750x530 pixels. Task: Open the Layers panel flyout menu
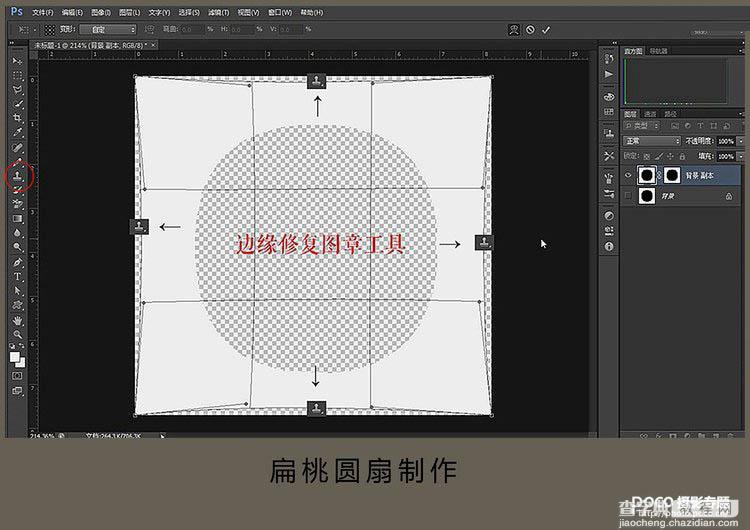(740, 114)
